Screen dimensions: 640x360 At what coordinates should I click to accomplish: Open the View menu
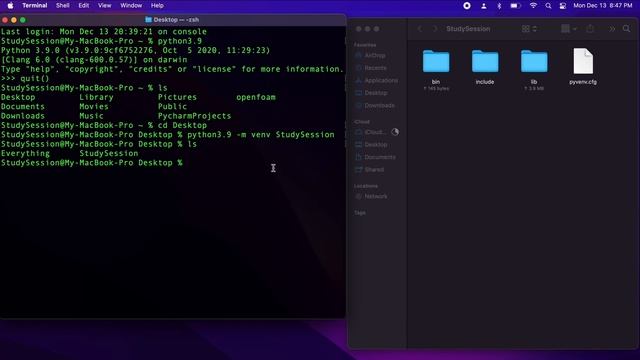104,6
